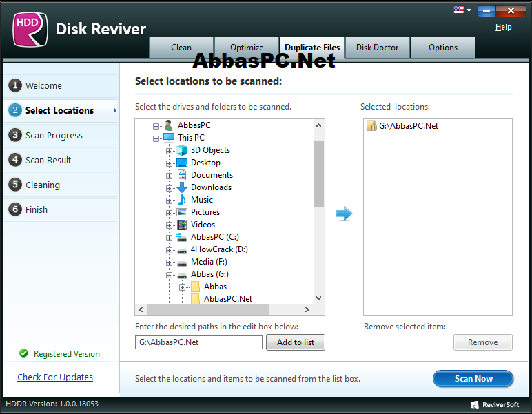Click step 3 number badge for Scan Progress

pos(15,135)
